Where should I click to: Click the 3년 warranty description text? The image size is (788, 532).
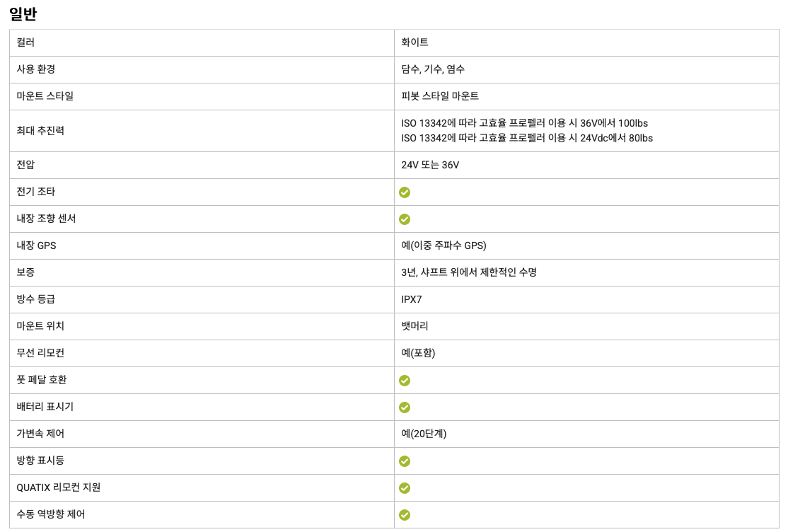click(x=468, y=272)
